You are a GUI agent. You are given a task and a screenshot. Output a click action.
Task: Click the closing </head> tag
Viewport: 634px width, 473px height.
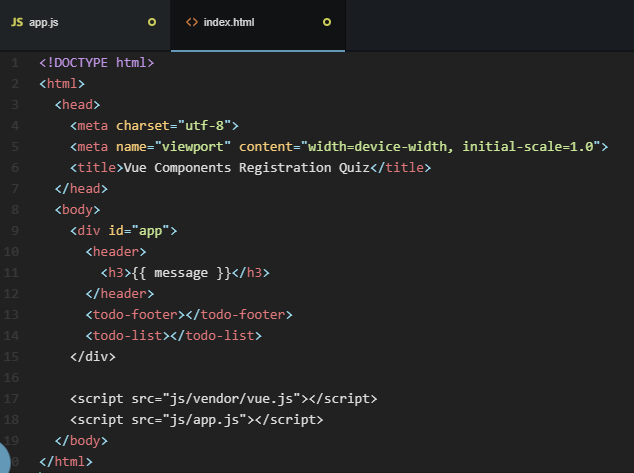(x=81, y=189)
